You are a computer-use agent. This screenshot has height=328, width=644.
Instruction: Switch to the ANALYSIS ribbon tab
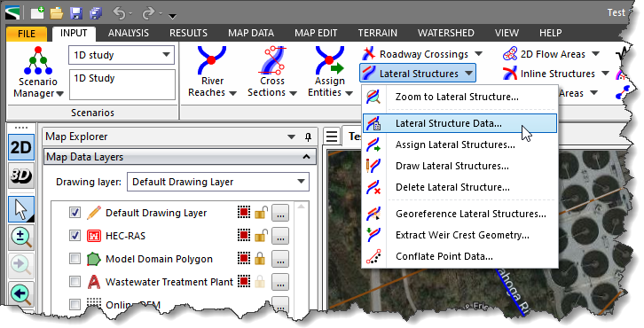coord(129,33)
